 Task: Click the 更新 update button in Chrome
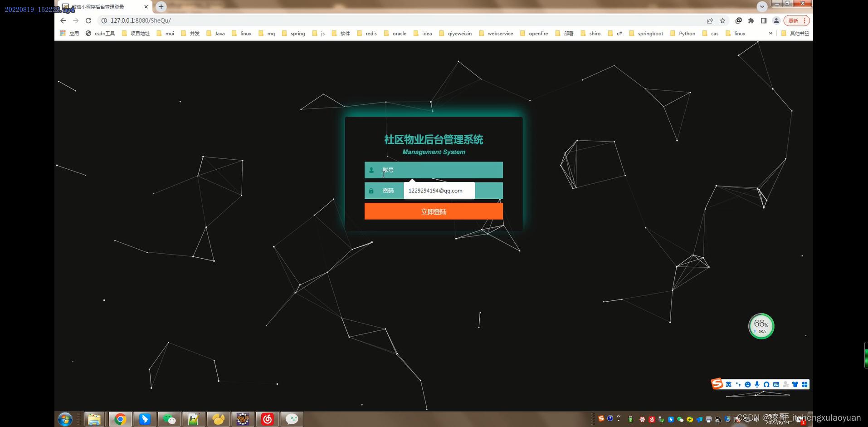796,20
